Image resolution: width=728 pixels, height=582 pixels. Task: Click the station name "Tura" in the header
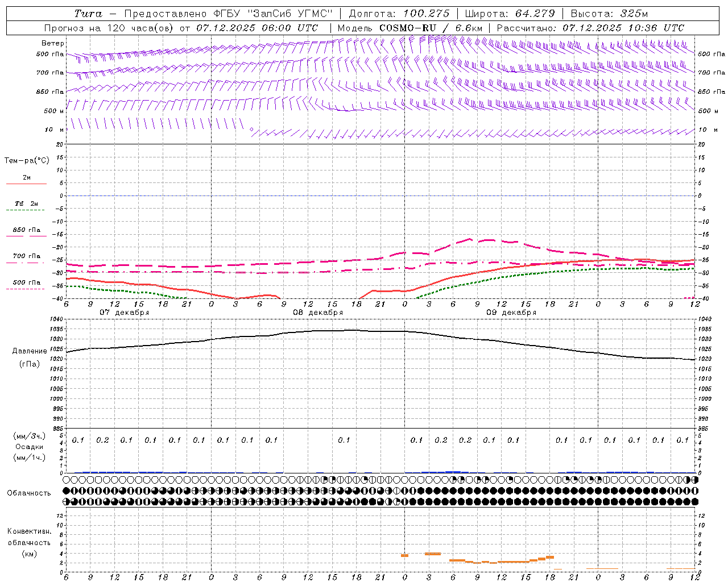(x=88, y=14)
